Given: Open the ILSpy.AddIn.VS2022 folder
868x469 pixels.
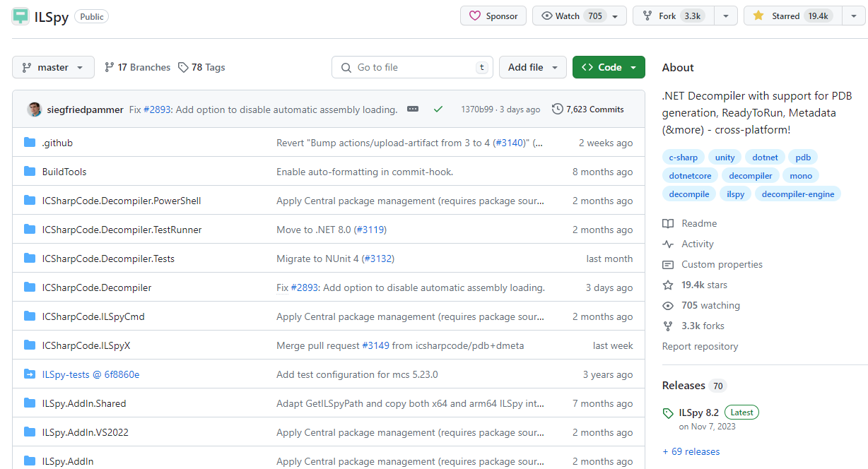Looking at the screenshot, I should pos(86,432).
